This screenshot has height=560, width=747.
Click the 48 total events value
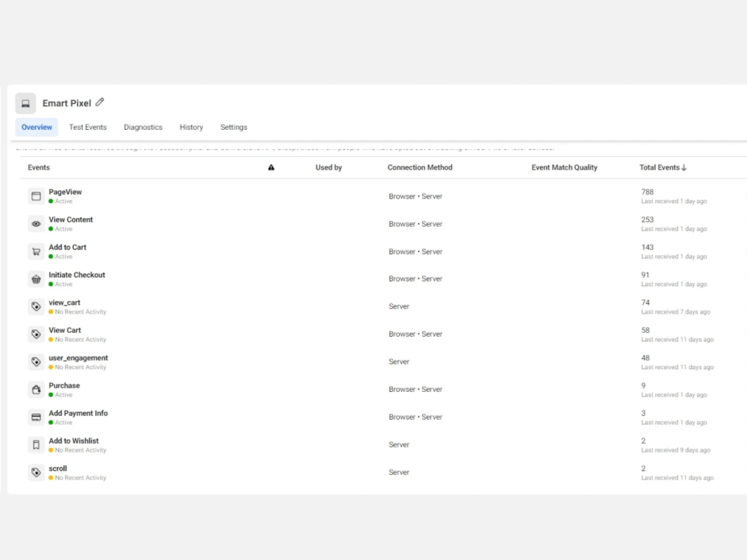(x=645, y=358)
